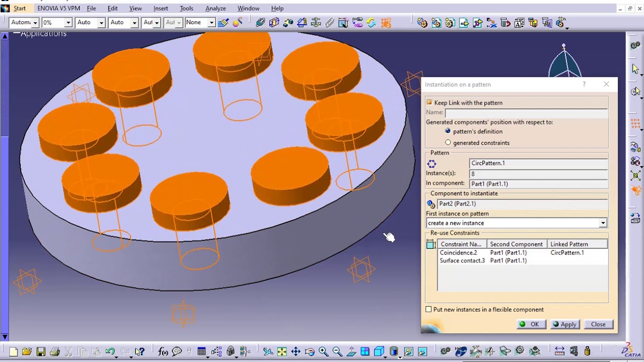Open the Analyze menu
This screenshot has width=644, height=362.
pos(215,9)
